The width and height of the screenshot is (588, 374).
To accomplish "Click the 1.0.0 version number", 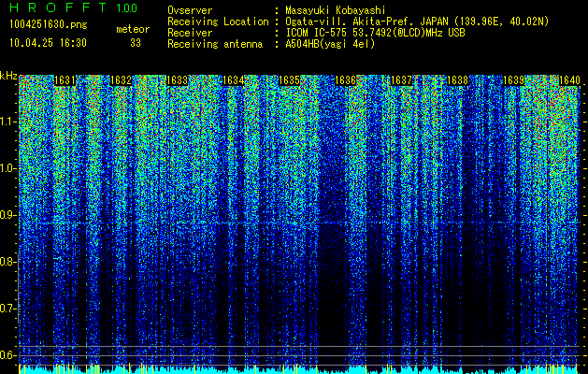I will (x=126, y=8).
